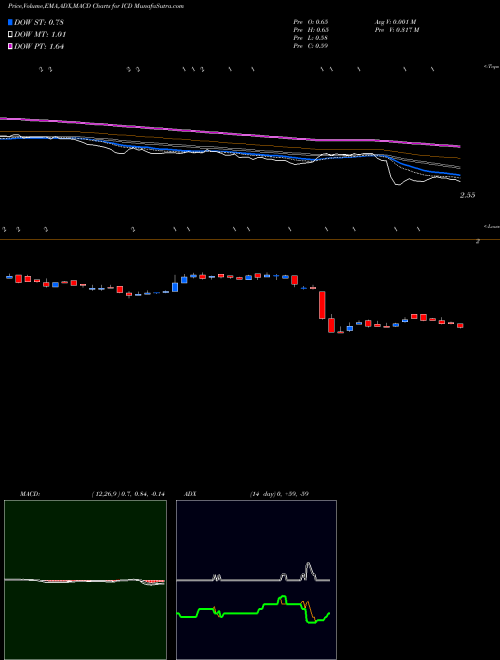
Task: Click the 'Pre H: 0.65' value
Action: (311, 30)
